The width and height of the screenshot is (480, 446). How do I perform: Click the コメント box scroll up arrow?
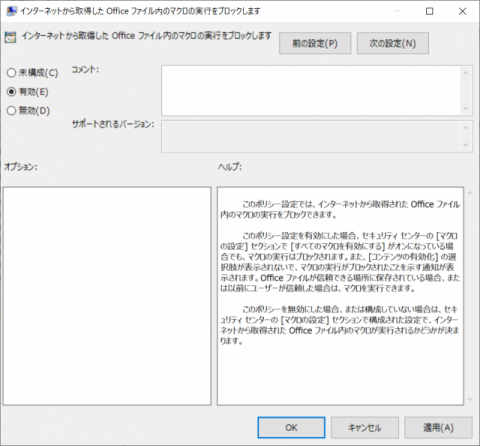pyautogui.click(x=466, y=73)
